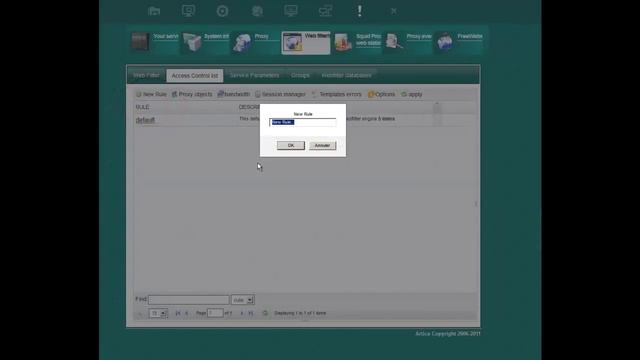Open Proxy objects from the toolbar
This screenshot has height=360, width=640.
192,94
